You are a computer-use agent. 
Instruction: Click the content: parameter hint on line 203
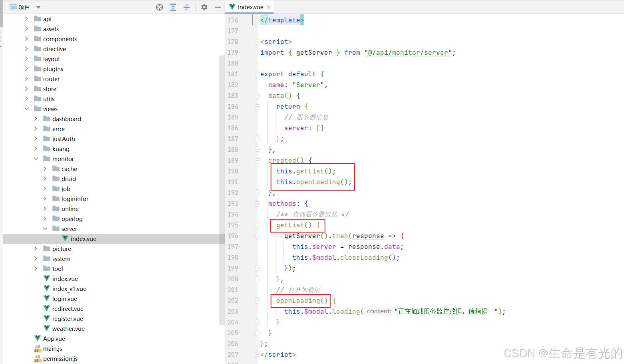379,311
